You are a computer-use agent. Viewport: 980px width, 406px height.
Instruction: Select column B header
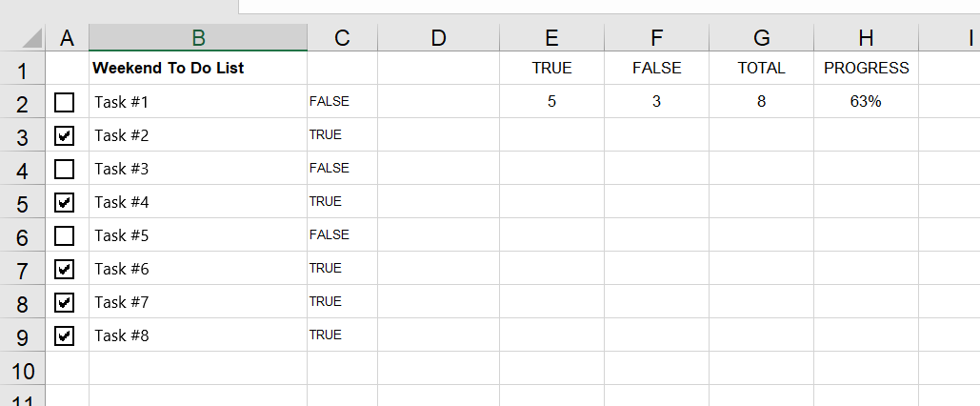tap(198, 38)
